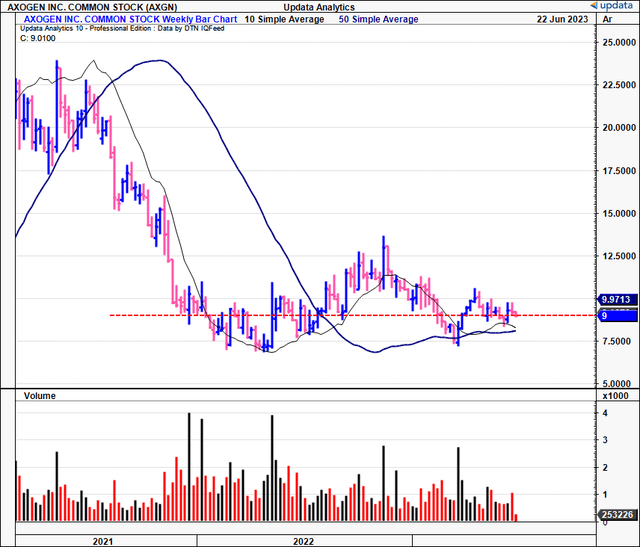Click the x1000 volume scale label

point(618,396)
